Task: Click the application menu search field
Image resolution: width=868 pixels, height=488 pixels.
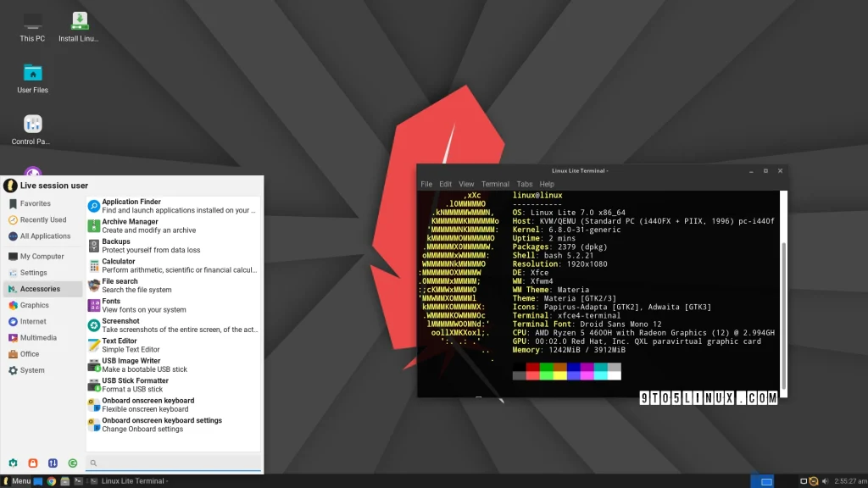Action: (174, 463)
